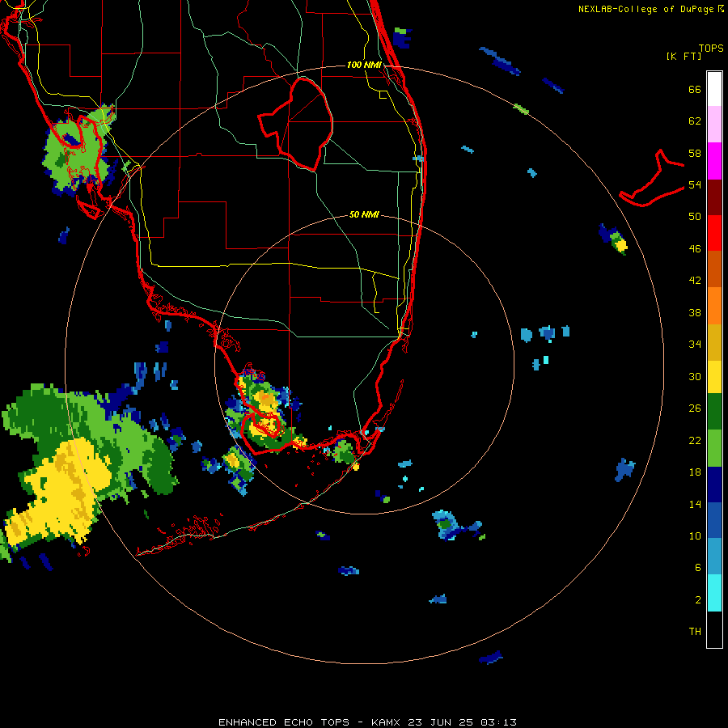Click the white swatch in the tops legend

coord(714,89)
